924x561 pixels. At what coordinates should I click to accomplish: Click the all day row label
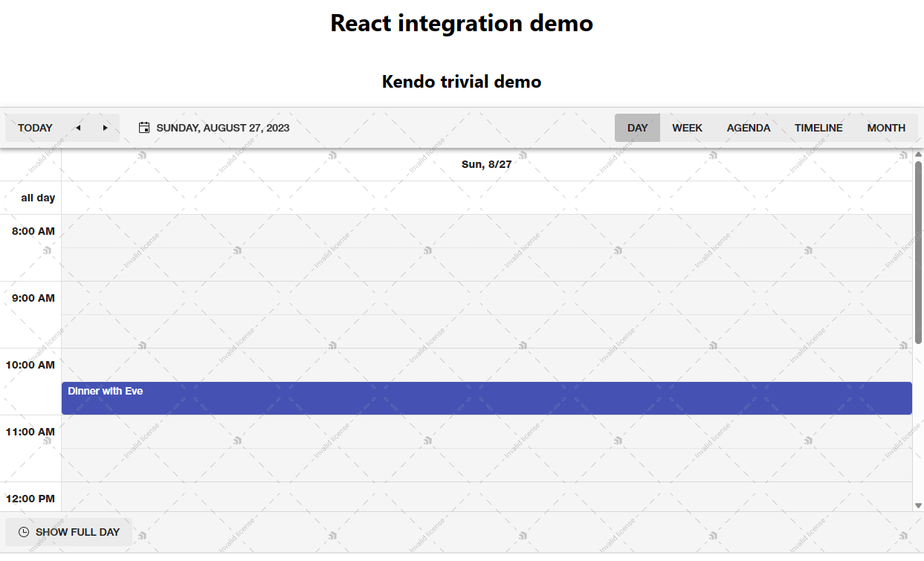38,198
